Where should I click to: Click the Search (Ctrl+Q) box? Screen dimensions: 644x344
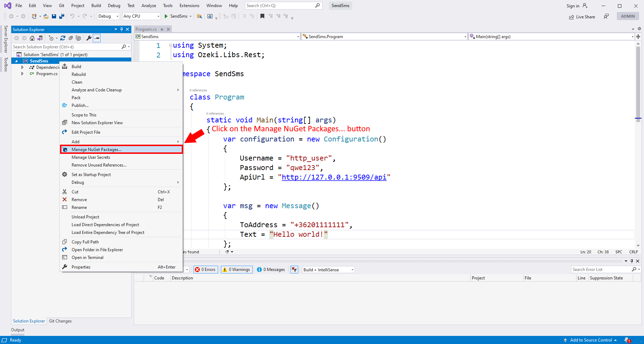(283, 6)
